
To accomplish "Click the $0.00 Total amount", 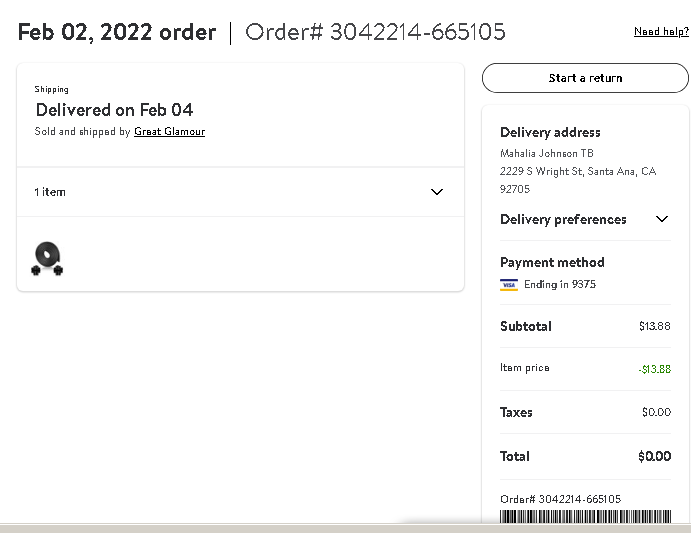I will pyautogui.click(x=654, y=456).
